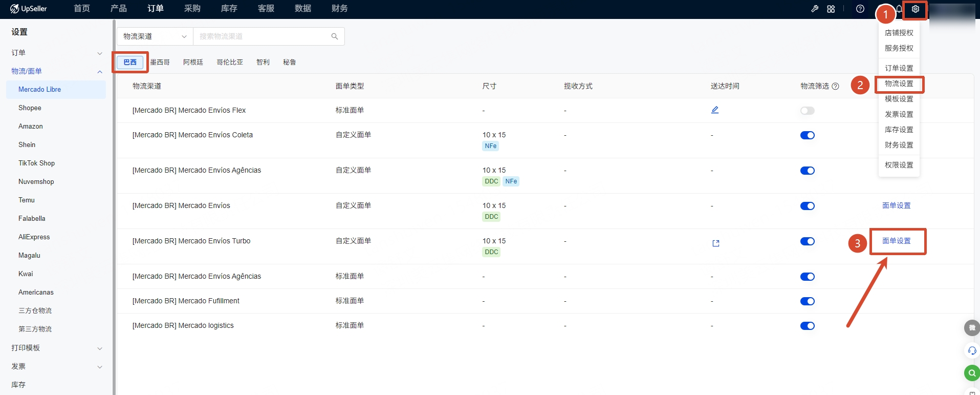Click the settings gear icon

tap(916, 9)
